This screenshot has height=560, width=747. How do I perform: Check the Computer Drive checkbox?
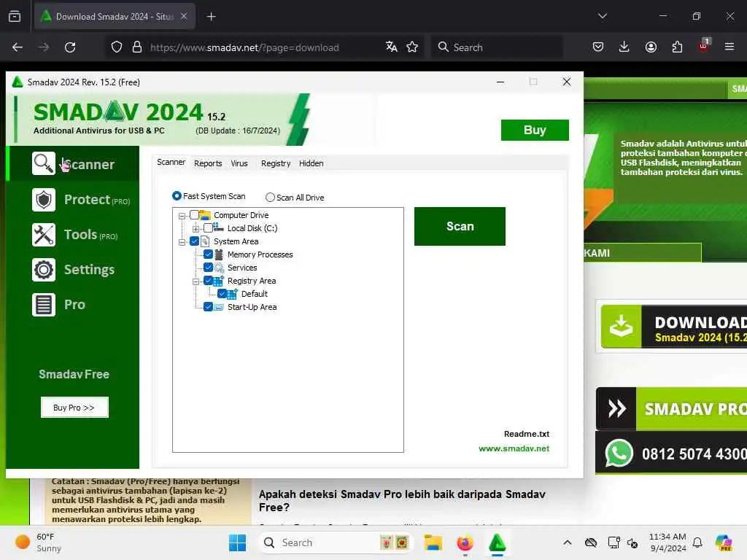tap(194, 215)
